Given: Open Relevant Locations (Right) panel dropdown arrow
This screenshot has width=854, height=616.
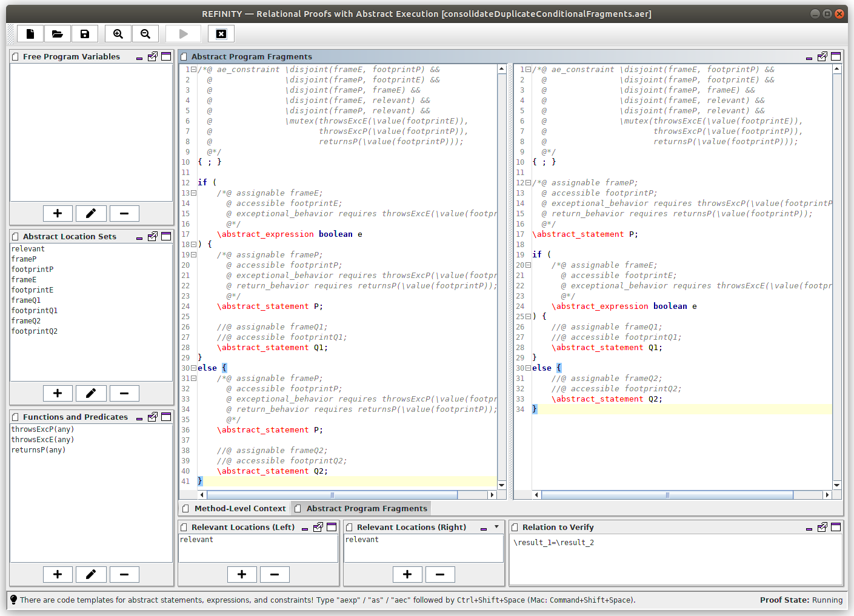Looking at the screenshot, I should tap(497, 527).
